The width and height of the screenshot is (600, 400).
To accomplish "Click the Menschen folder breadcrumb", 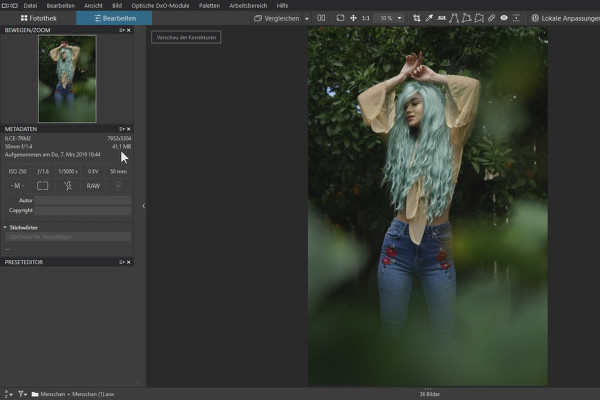I will (53, 394).
